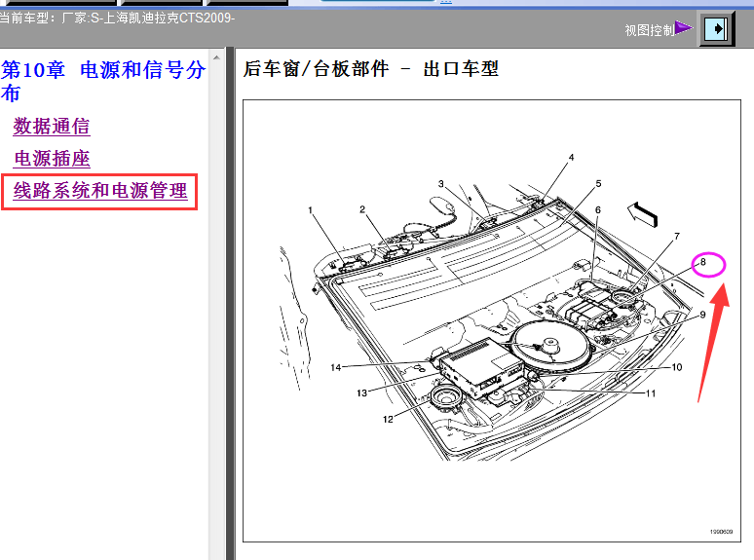This screenshot has width=754, height=560.
Task: Click callout number 13 in diagram
Action: click(362, 393)
